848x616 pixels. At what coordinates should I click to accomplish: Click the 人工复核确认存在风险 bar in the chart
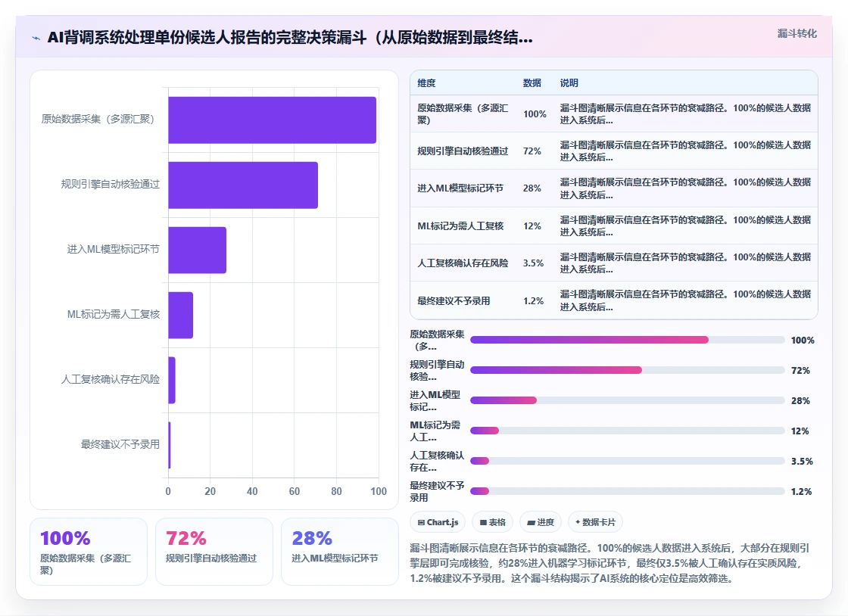[172, 380]
